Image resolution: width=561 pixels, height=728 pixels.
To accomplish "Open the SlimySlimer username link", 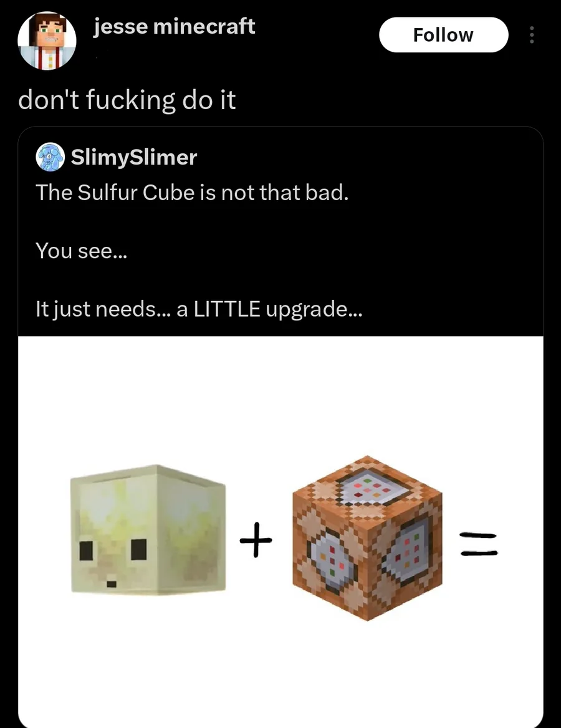I will click(134, 158).
